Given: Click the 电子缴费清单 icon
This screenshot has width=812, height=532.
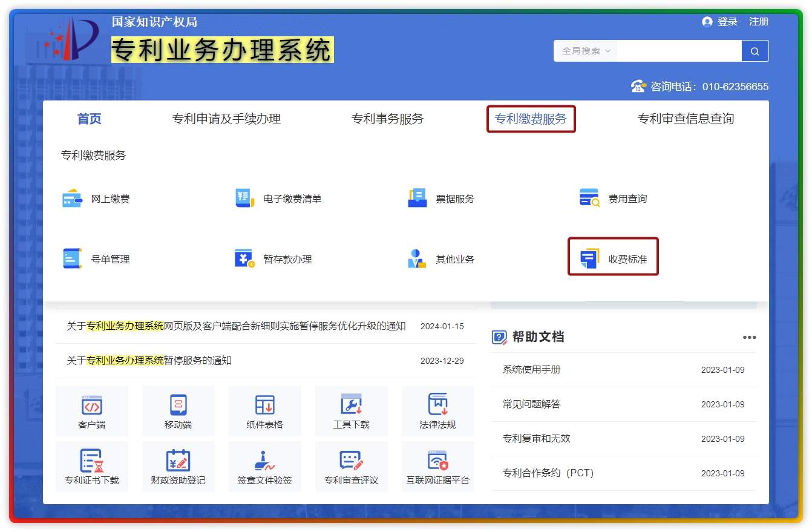Looking at the screenshot, I should tap(244, 199).
